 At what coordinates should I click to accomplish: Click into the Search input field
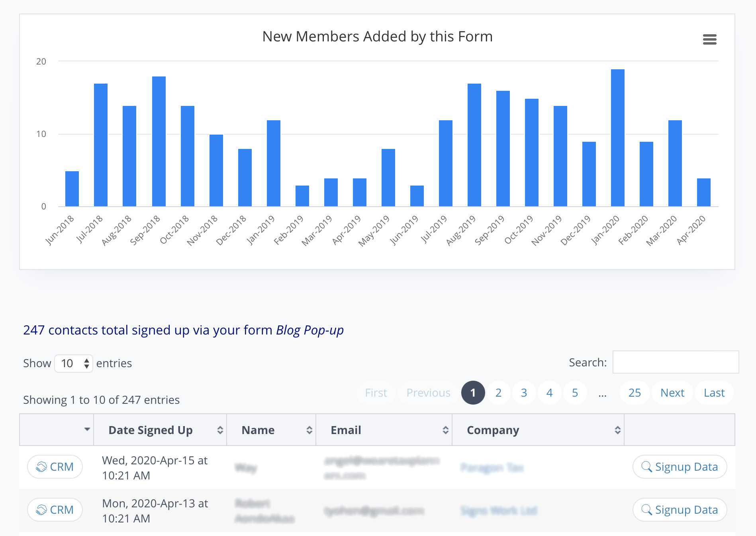click(676, 362)
